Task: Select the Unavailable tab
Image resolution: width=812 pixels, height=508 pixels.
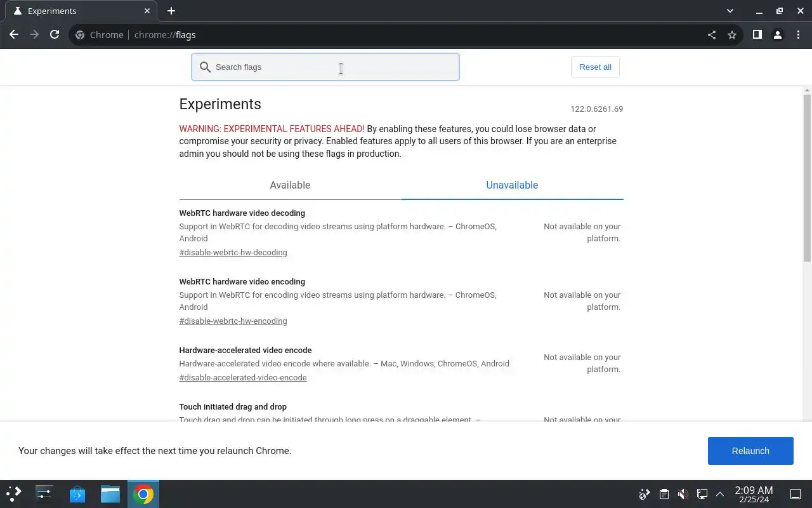Action: [x=512, y=185]
